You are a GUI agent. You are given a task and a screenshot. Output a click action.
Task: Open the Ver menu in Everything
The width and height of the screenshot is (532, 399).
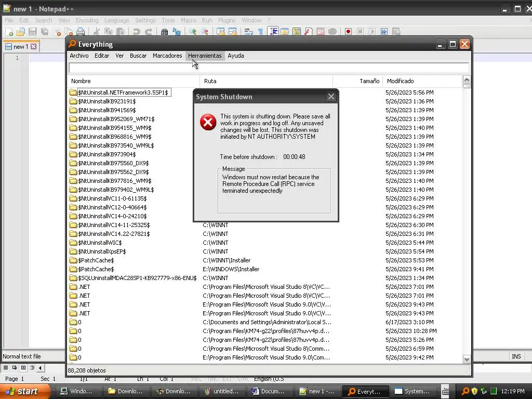pyautogui.click(x=119, y=56)
